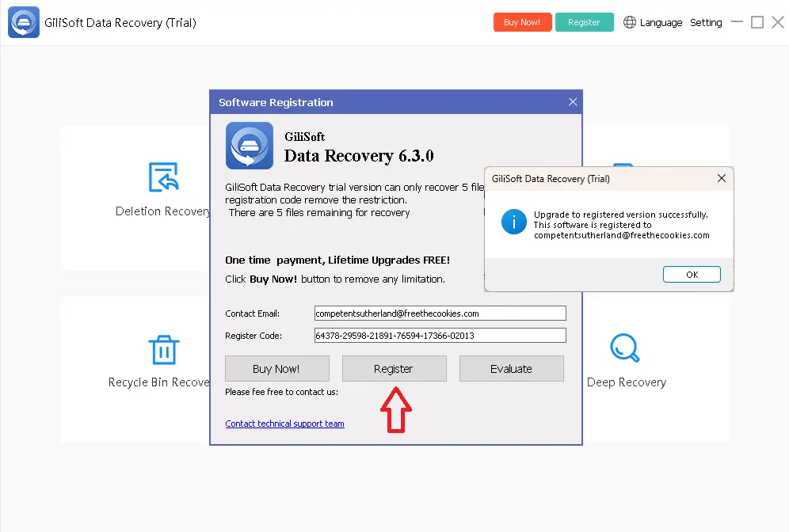Click the Data Recovery 6.3.0 logo in dialog

pyautogui.click(x=250, y=146)
